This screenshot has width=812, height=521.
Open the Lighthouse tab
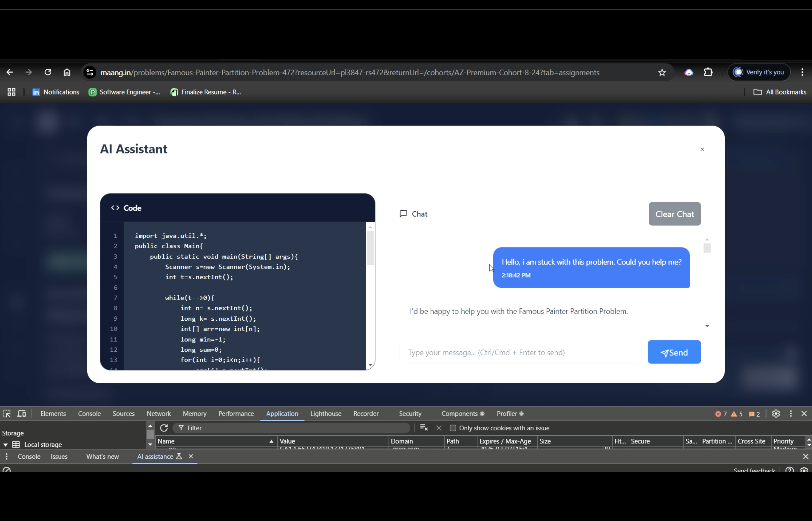pos(326,413)
